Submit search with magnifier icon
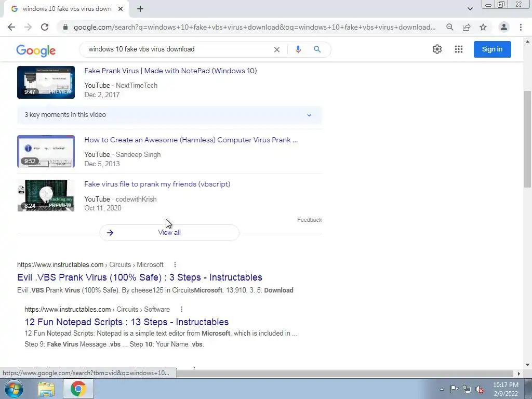 pos(317,49)
